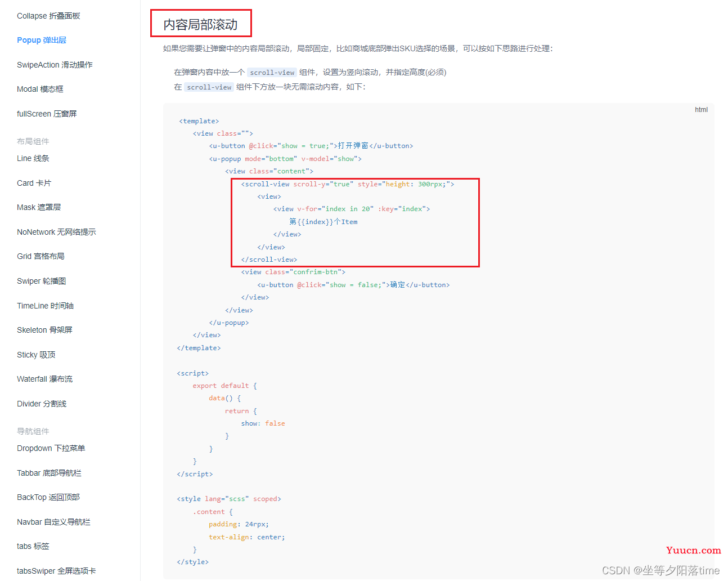Click the scroll-view scroll-y code line
This screenshot has height=581, width=728.
tap(348, 184)
